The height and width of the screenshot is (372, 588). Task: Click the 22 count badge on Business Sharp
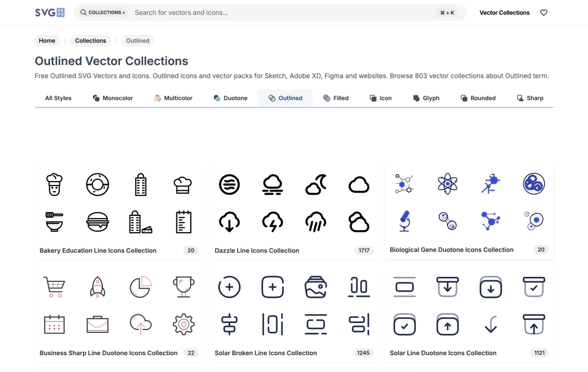click(x=191, y=353)
